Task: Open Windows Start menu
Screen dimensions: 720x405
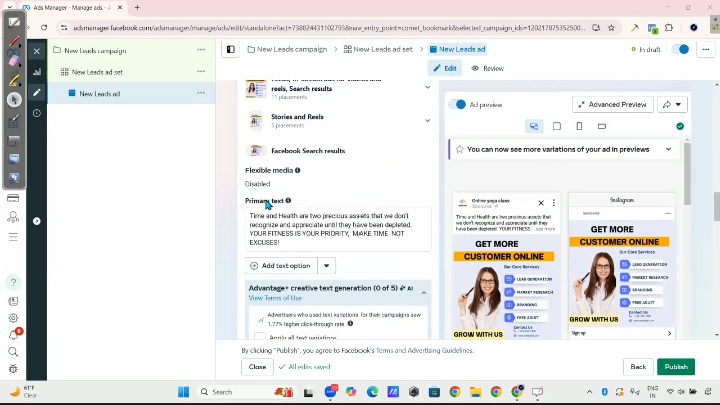Action: coord(184,392)
